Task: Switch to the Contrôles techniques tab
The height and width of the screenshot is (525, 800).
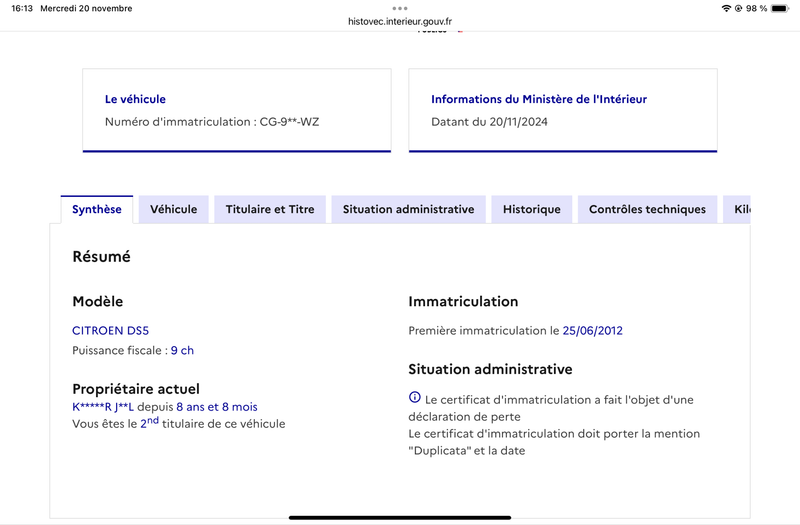Action: click(647, 209)
